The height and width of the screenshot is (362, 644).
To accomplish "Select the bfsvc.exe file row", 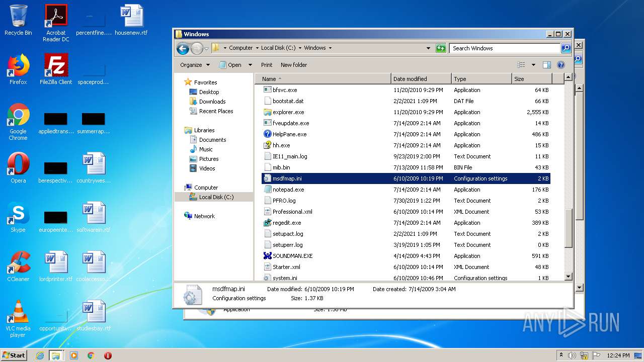I will [x=406, y=90].
